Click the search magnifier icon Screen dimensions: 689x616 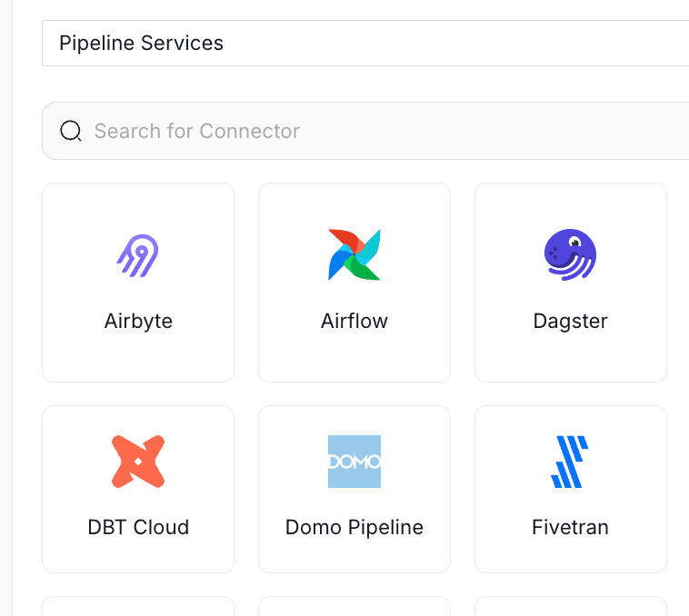71,131
